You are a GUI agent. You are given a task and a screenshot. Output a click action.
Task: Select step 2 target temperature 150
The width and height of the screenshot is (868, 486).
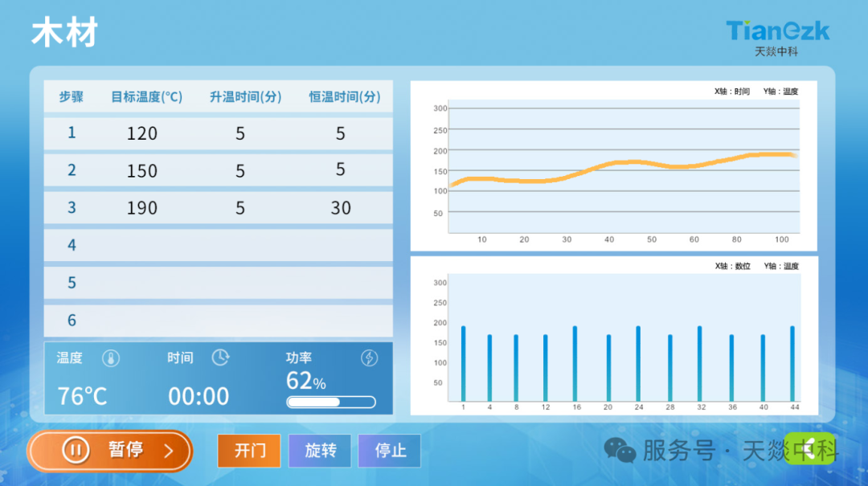tap(142, 171)
